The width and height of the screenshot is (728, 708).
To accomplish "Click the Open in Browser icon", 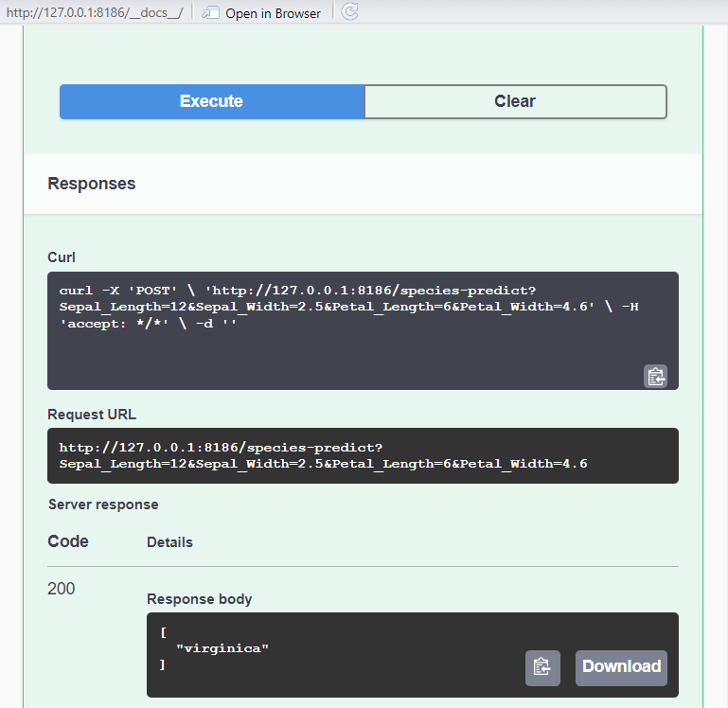I will click(211, 13).
